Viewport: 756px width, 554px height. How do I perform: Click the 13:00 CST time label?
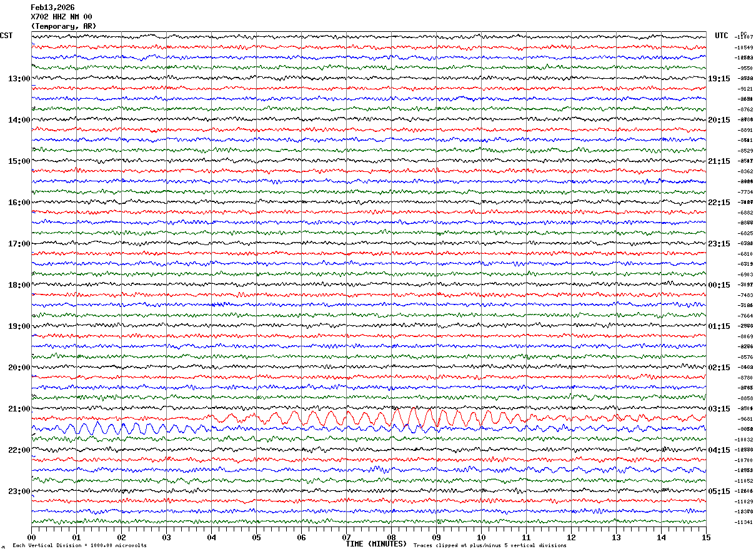click(x=19, y=79)
